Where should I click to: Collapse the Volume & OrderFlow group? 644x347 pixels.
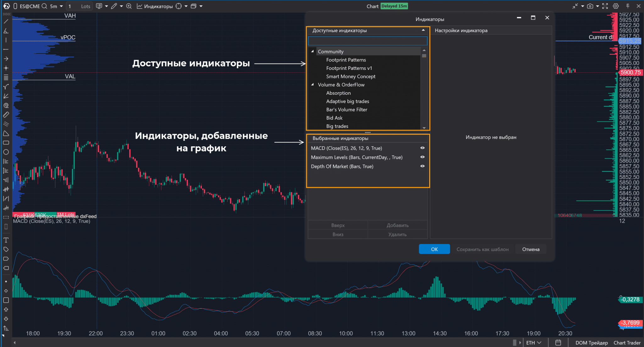tap(313, 85)
